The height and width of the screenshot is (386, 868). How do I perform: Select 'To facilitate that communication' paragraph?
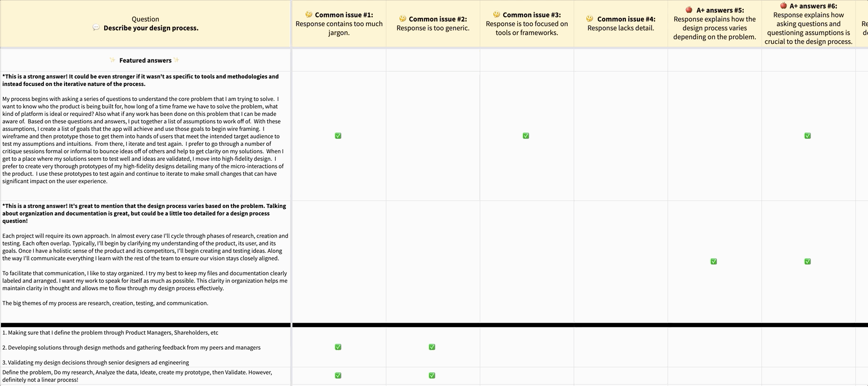click(145, 281)
